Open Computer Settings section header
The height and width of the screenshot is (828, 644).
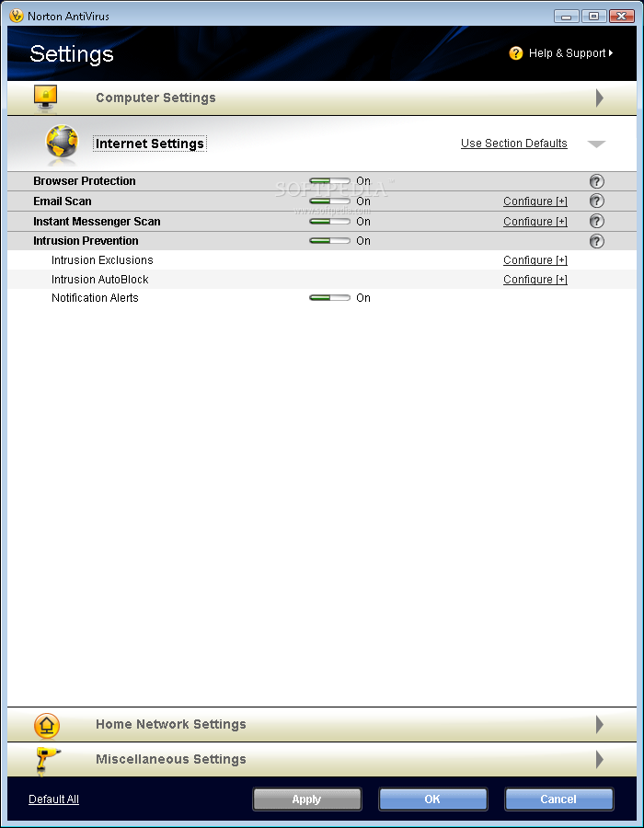point(322,98)
